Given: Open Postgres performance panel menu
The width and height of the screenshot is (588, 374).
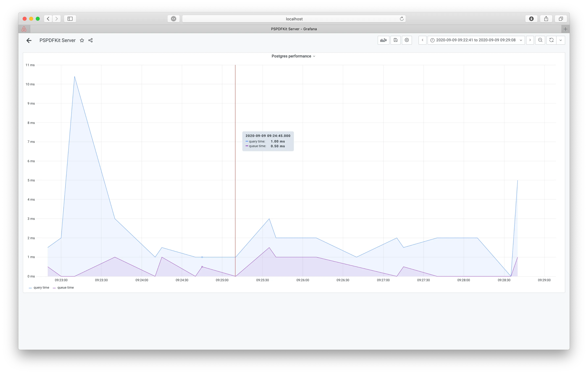Looking at the screenshot, I should click(x=294, y=56).
